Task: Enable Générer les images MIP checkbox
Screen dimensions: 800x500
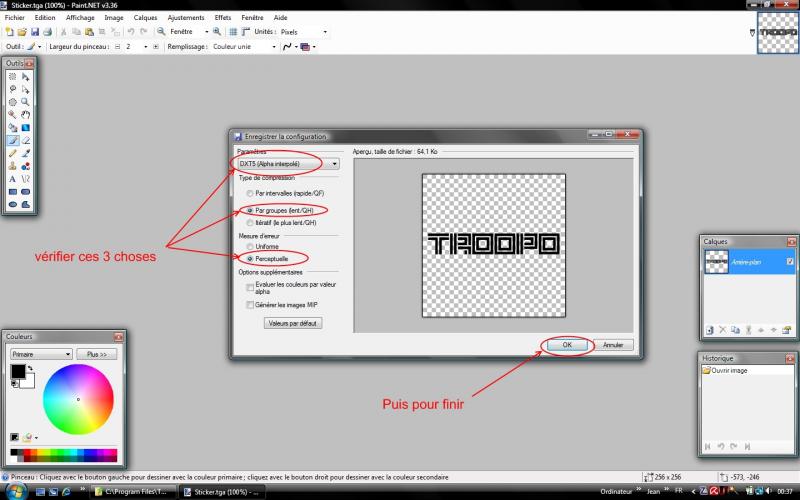Action: coord(249,305)
